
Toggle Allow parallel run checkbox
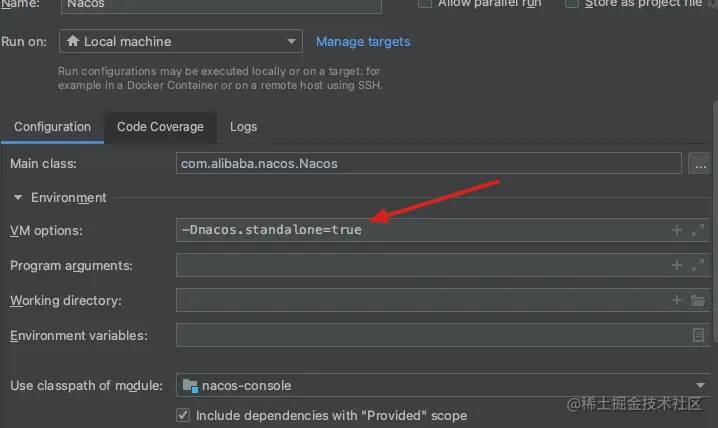[424, 3]
